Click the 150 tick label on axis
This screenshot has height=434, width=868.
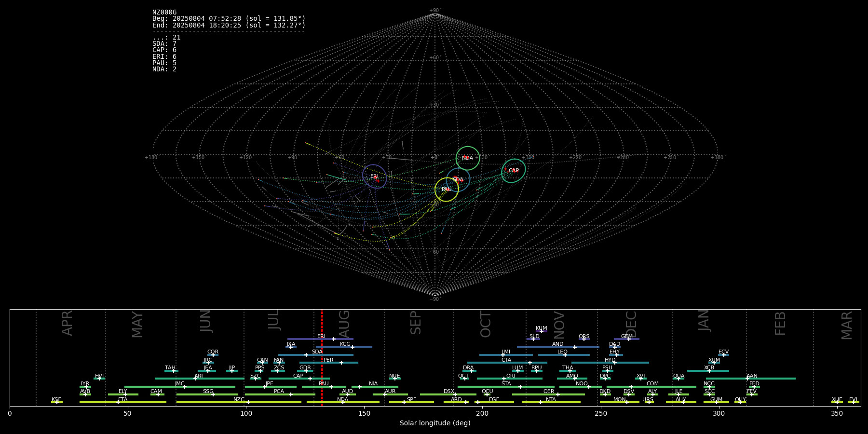(364, 413)
